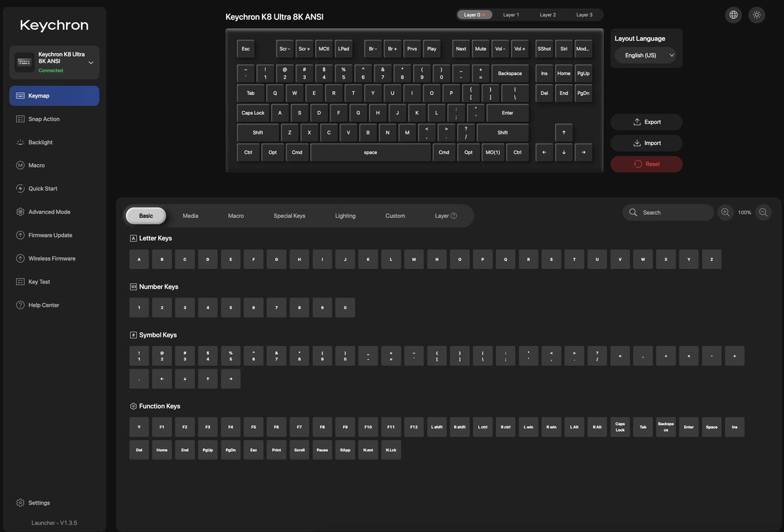Screen dimensions: 784x532
Task: Select the Play key on keyboard layout
Action: coord(432,49)
